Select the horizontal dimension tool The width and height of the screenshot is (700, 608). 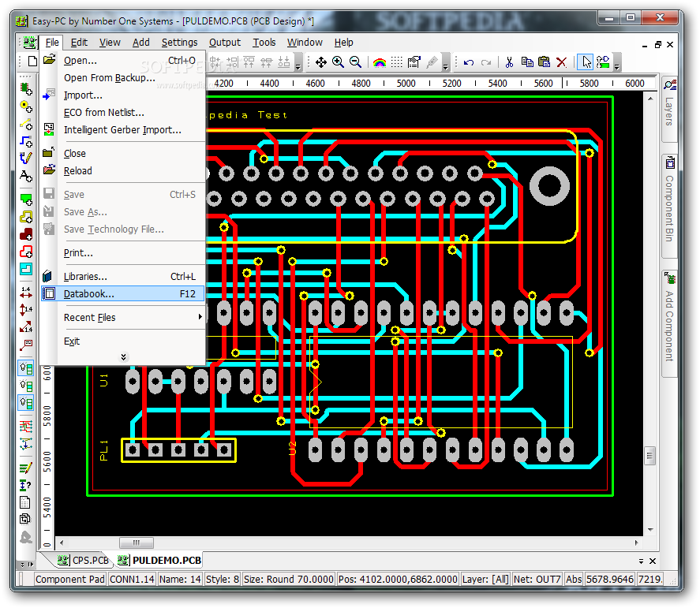click(x=26, y=293)
